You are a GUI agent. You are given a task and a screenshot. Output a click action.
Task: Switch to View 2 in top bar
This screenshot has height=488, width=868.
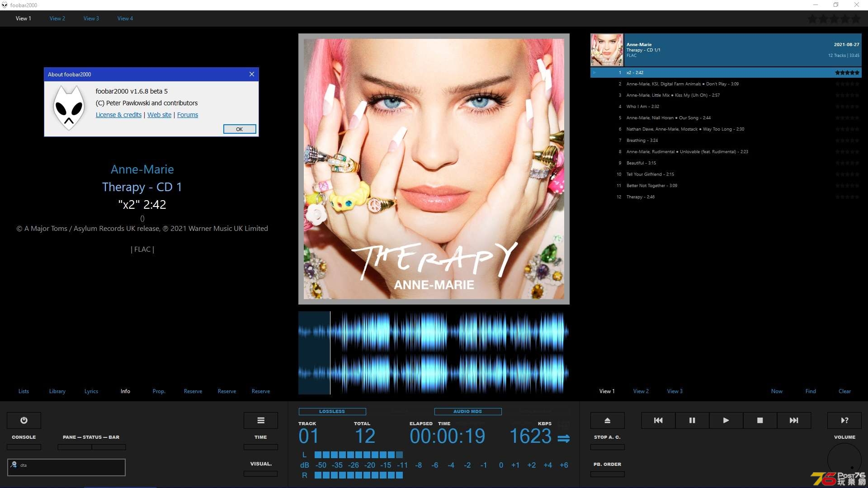[x=57, y=19]
